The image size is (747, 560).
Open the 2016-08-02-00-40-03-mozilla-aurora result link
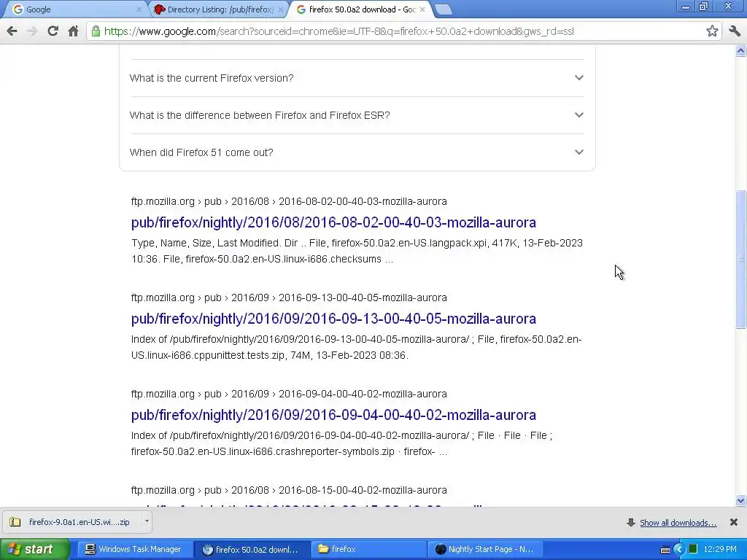[333, 222]
